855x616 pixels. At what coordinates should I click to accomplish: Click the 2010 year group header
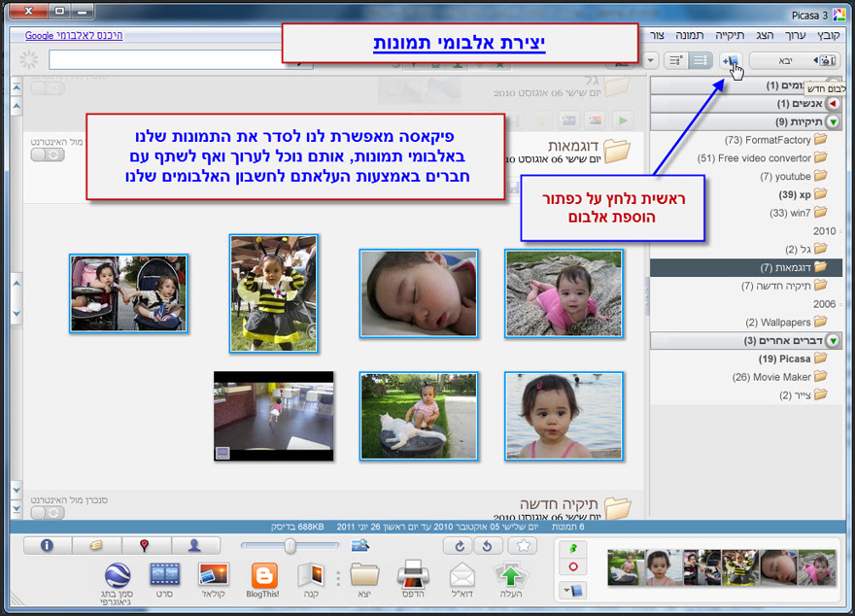pos(824,231)
